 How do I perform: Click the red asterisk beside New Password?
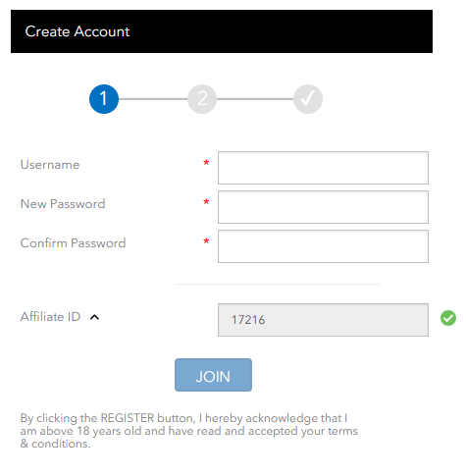206,202
